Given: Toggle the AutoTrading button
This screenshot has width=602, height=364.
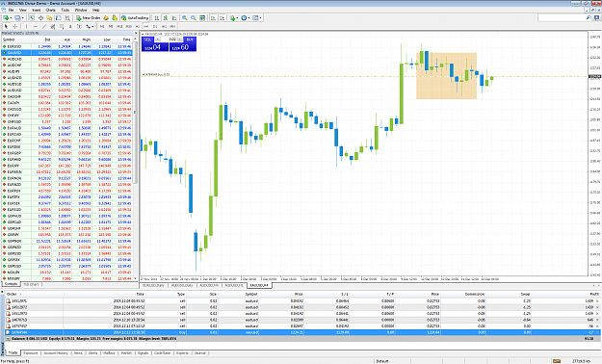Looking at the screenshot, I should tap(135, 17).
